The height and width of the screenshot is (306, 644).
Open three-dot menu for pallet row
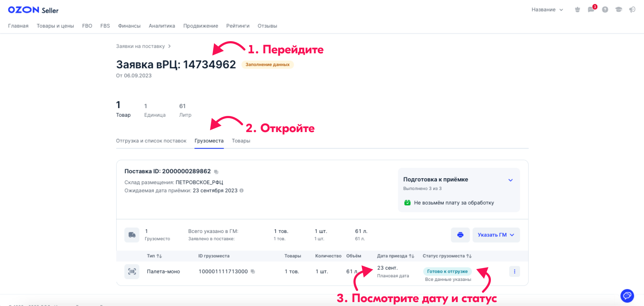click(514, 271)
